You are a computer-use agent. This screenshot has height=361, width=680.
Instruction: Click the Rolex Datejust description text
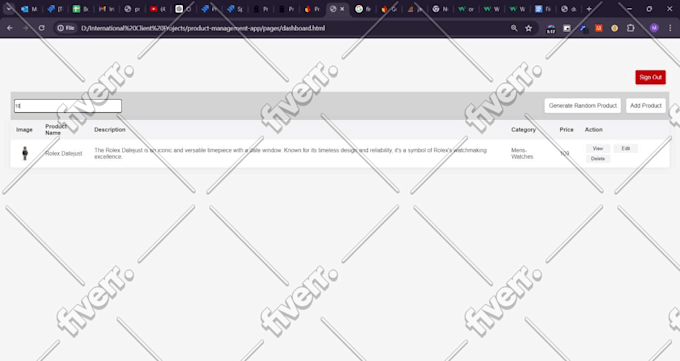[291, 154]
